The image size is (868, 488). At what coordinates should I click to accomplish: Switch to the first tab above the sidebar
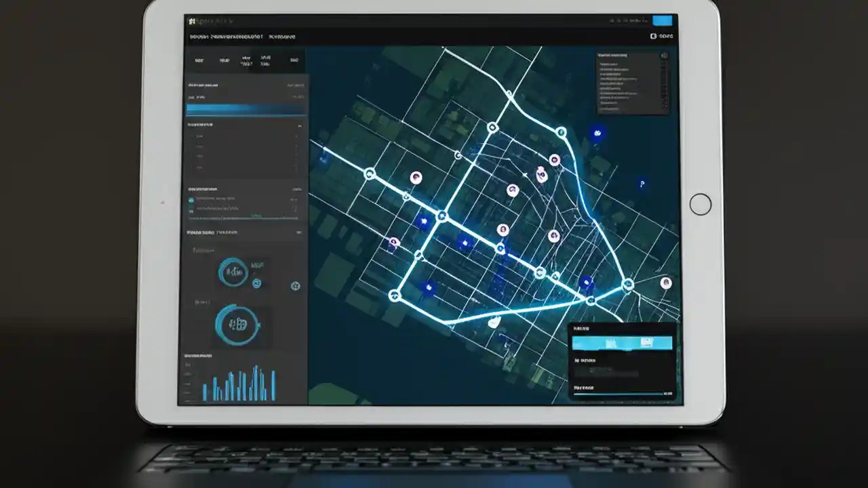(x=198, y=60)
